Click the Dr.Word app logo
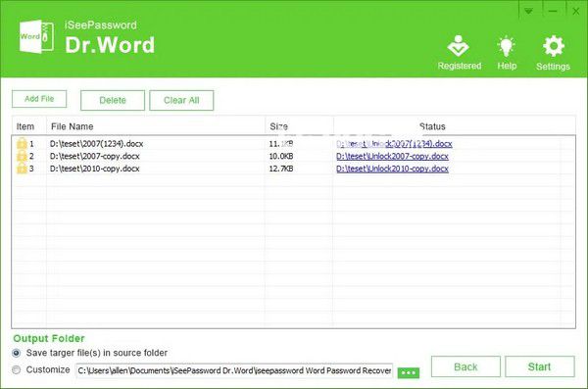The height and width of the screenshot is (389, 588). 37,37
